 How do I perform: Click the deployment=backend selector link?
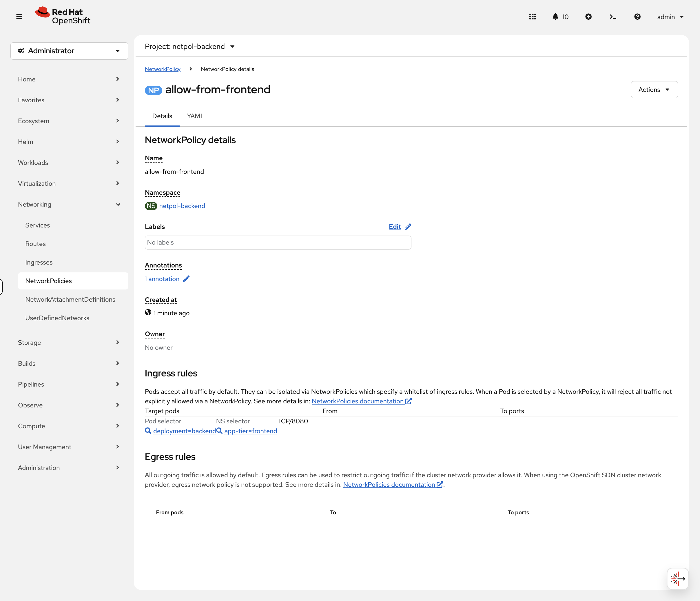185,431
